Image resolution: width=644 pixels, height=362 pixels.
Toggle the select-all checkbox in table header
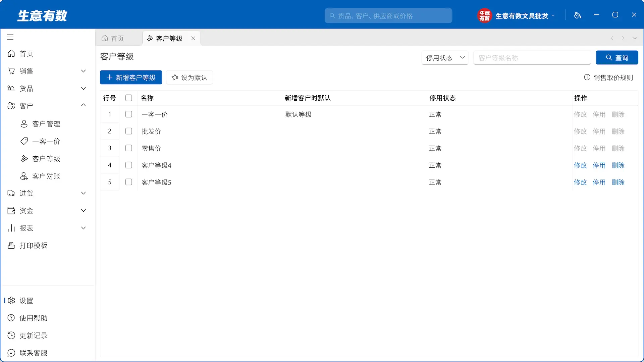(128, 98)
